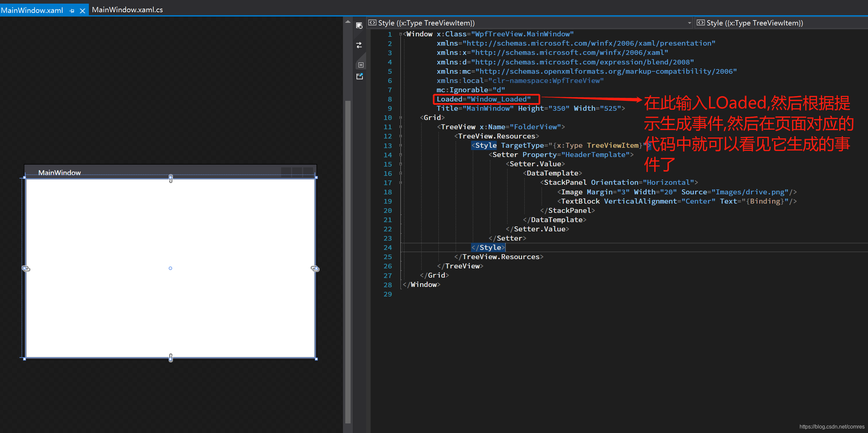Screen dimensions: 868x433
Task: Switch to the MainWindow.xaml.cs tab
Action: pyautogui.click(x=127, y=10)
